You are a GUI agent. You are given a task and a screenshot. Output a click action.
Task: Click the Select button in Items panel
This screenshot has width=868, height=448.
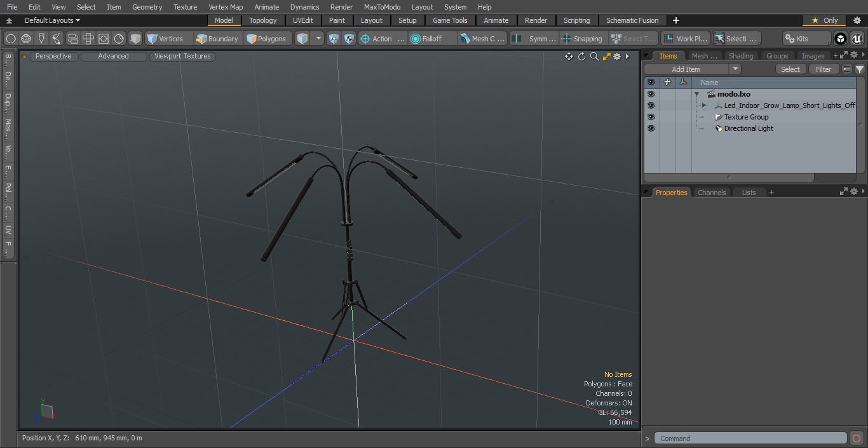[790, 69]
